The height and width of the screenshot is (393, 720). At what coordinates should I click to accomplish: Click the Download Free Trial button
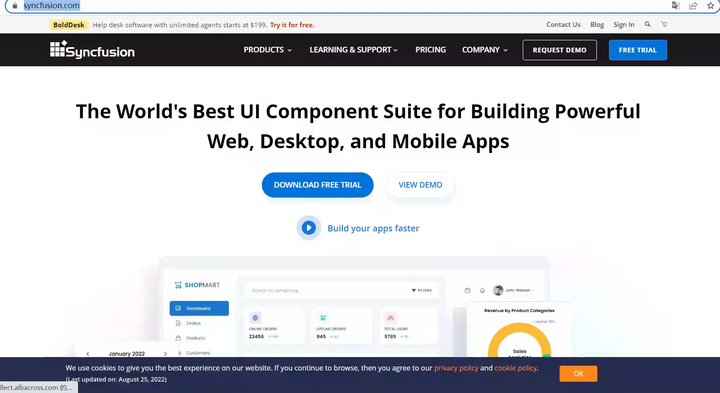pos(318,185)
